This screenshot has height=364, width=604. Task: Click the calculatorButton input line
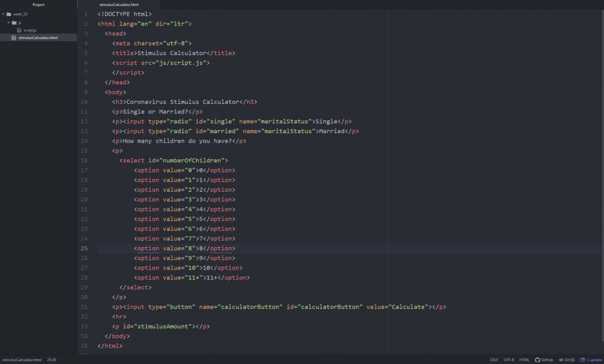(x=279, y=307)
